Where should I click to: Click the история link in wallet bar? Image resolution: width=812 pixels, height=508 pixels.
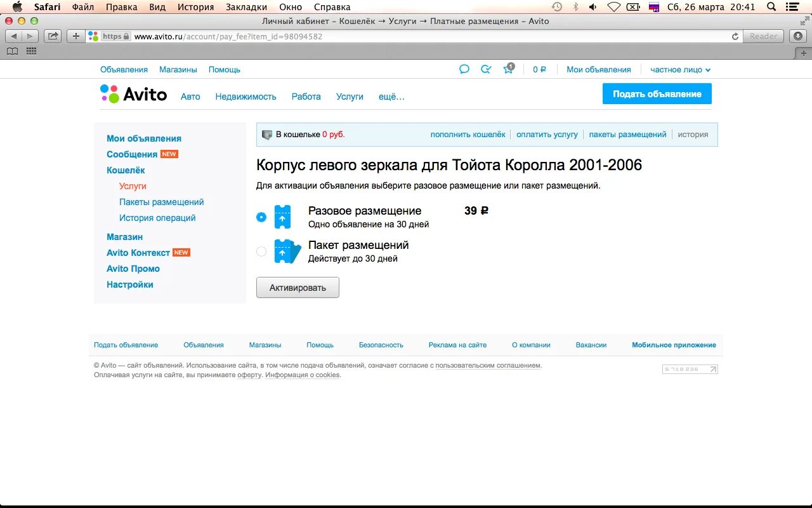[693, 135]
